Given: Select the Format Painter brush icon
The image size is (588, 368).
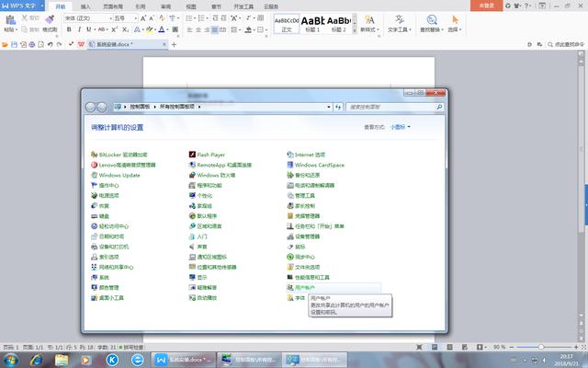Looking at the screenshot, I should click(50, 19).
